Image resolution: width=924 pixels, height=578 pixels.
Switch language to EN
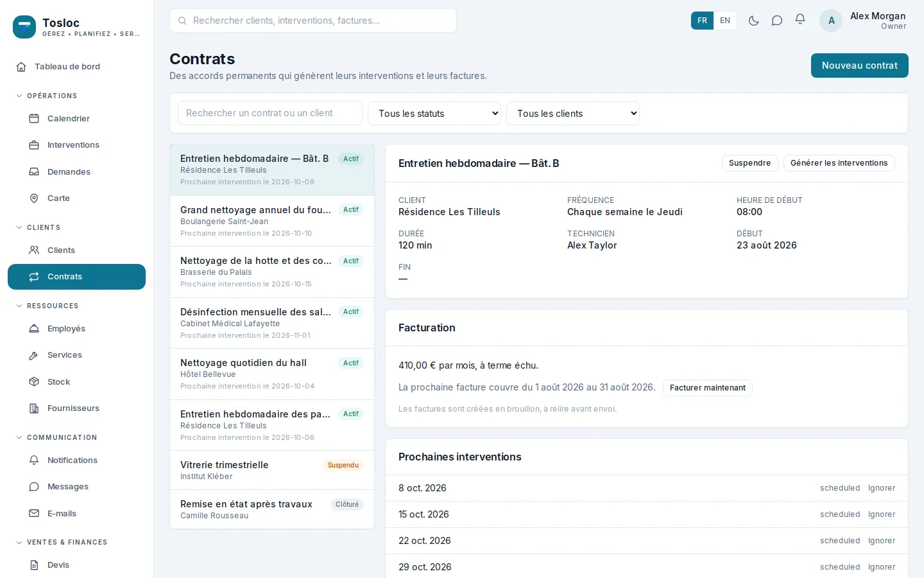(725, 21)
